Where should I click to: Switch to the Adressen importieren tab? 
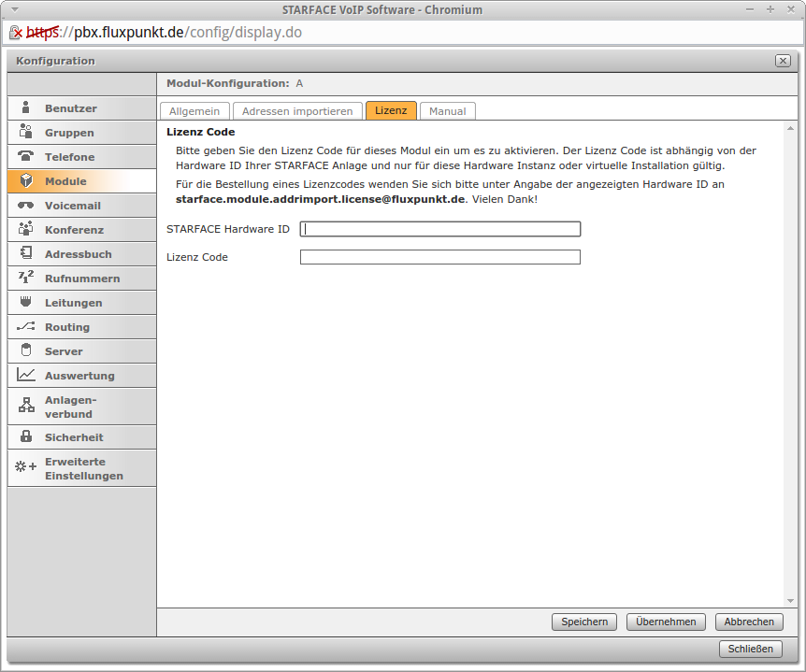coord(297,111)
